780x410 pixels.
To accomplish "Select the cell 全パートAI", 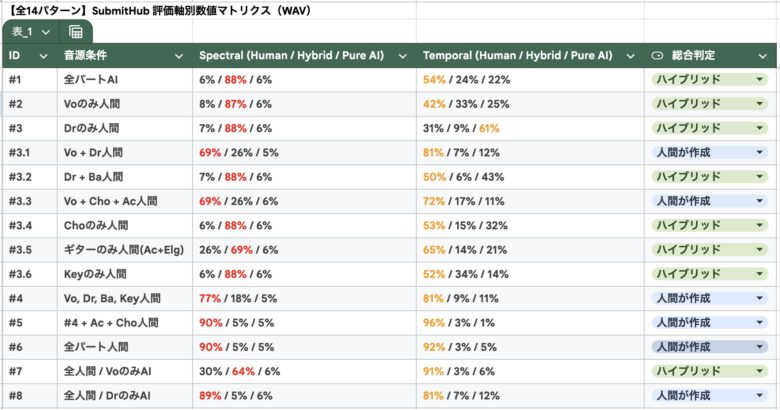I will tap(125, 80).
